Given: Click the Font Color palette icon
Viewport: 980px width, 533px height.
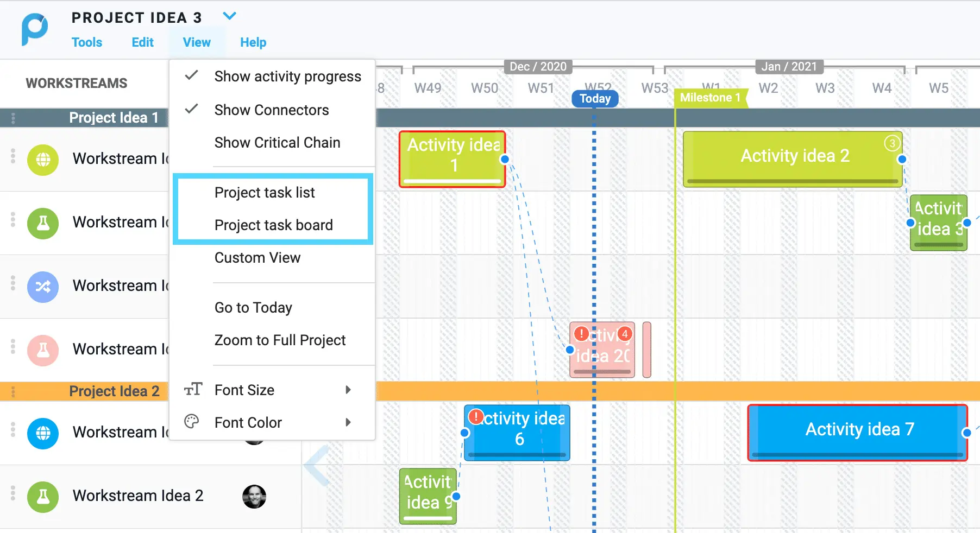Looking at the screenshot, I should pyautogui.click(x=191, y=422).
